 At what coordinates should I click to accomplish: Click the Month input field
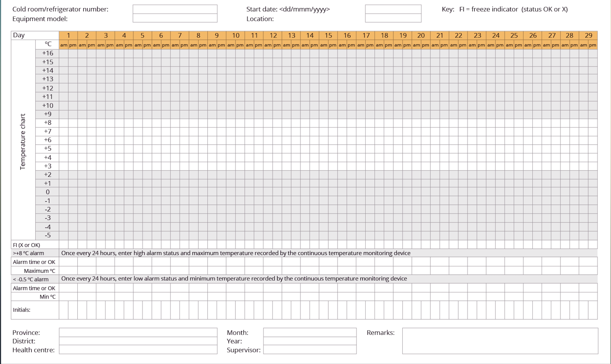click(x=310, y=332)
